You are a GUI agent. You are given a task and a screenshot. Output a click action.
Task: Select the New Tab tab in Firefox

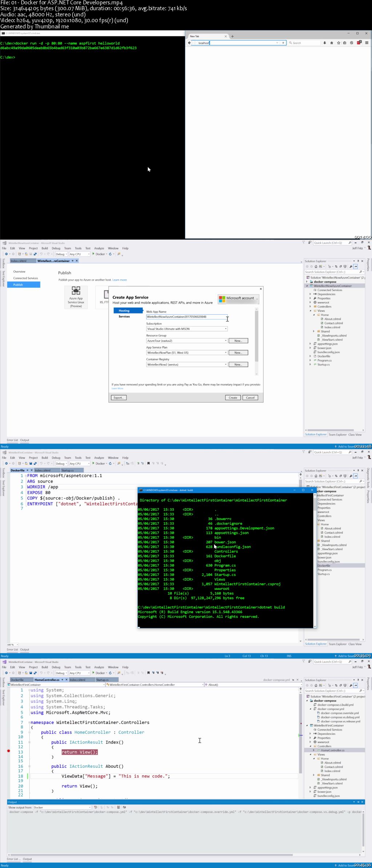(x=208, y=36)
